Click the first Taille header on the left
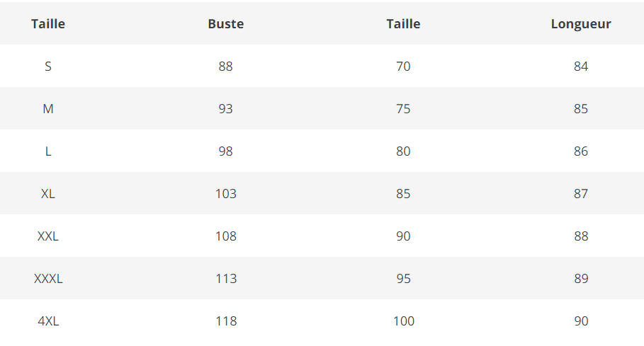644x346 pixels. (x=48, y=24)
